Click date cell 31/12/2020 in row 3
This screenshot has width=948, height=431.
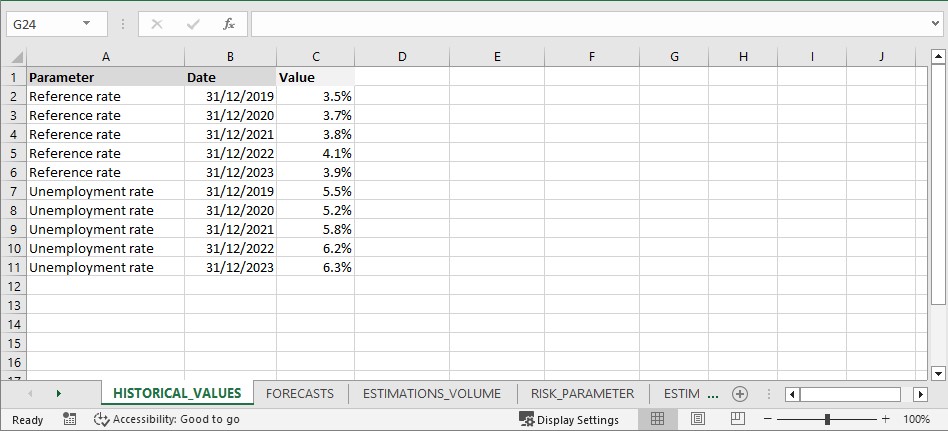pos(230,115)
